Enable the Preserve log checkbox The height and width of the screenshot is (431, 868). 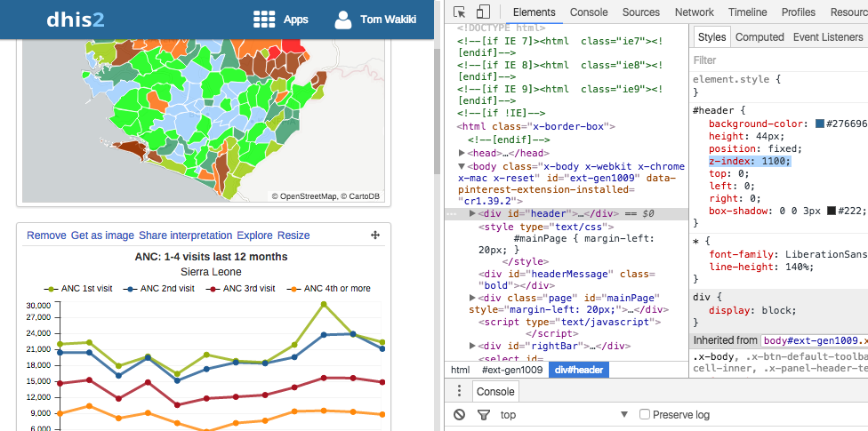645,414
